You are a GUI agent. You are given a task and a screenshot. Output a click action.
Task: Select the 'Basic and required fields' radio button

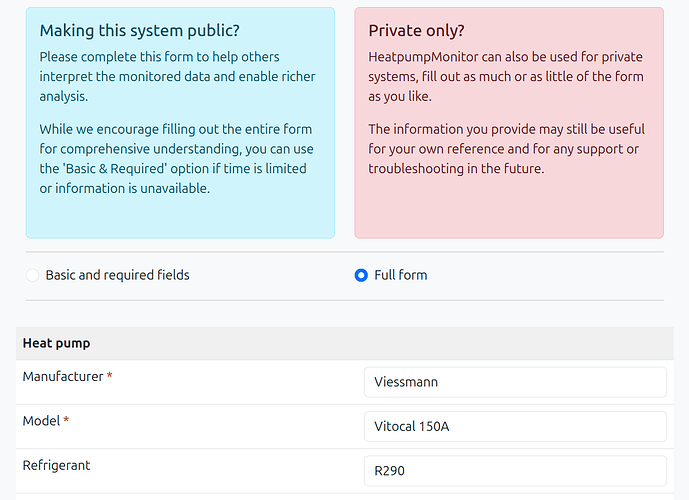[33, 275]
